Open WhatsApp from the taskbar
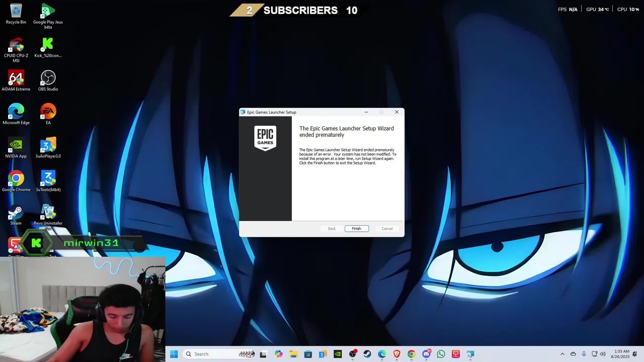This screenshot has width=644, height=362. click(441, 354)
